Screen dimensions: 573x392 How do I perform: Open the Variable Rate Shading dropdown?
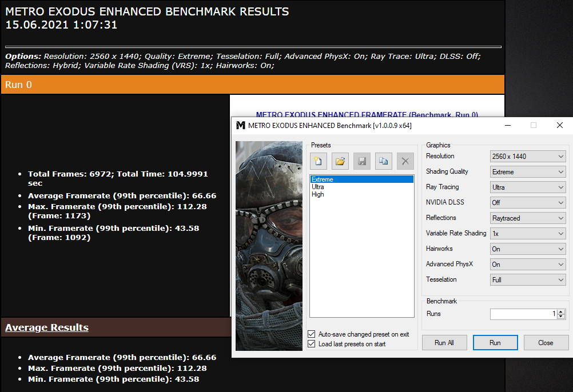pos(528,234)
